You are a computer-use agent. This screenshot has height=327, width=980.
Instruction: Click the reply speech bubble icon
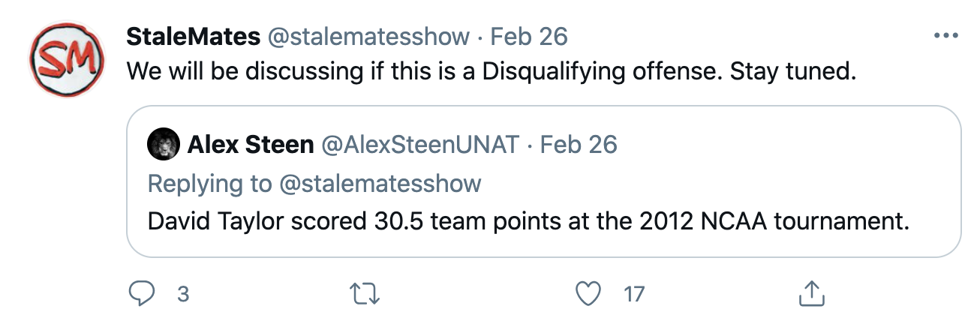point(141,294)
